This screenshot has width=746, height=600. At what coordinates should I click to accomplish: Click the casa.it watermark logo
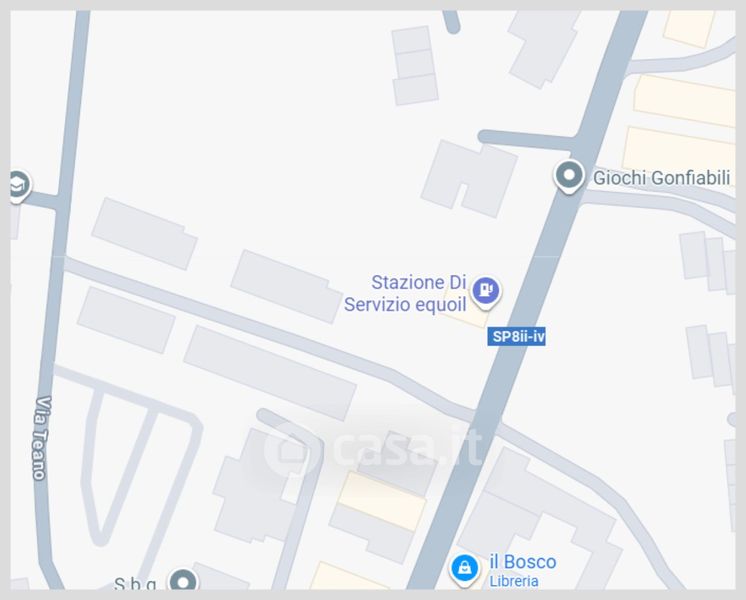click(373, 448)
